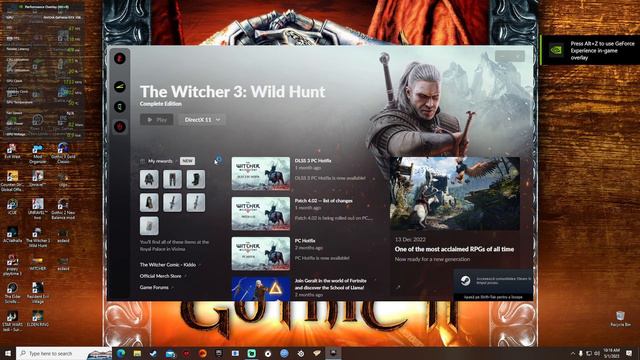The width and height of the screenshot is (640, 360).
Task: Open the Gothic 2 New Balance mod shortcut
Action: click(63, 209)
